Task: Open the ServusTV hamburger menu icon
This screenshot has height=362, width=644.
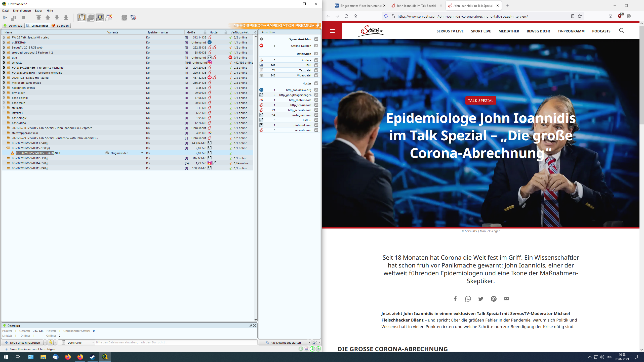Action: tap(332, 31)
